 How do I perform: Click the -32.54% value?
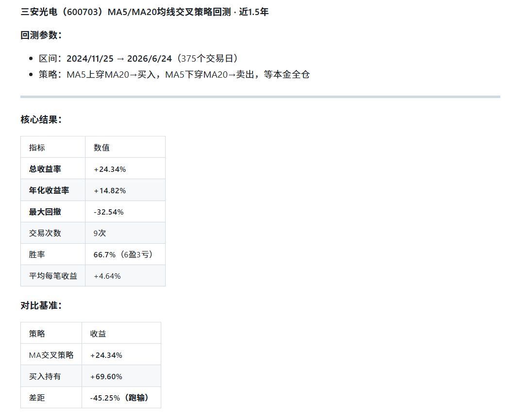pyautogui.click(x=109, y=212)
